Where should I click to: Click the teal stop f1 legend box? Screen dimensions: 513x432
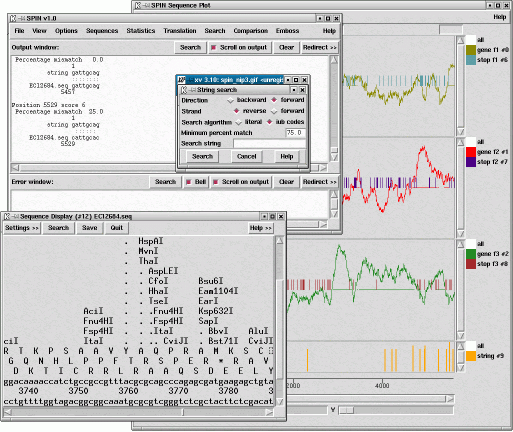pyautogui.click(x=471, y=60)
